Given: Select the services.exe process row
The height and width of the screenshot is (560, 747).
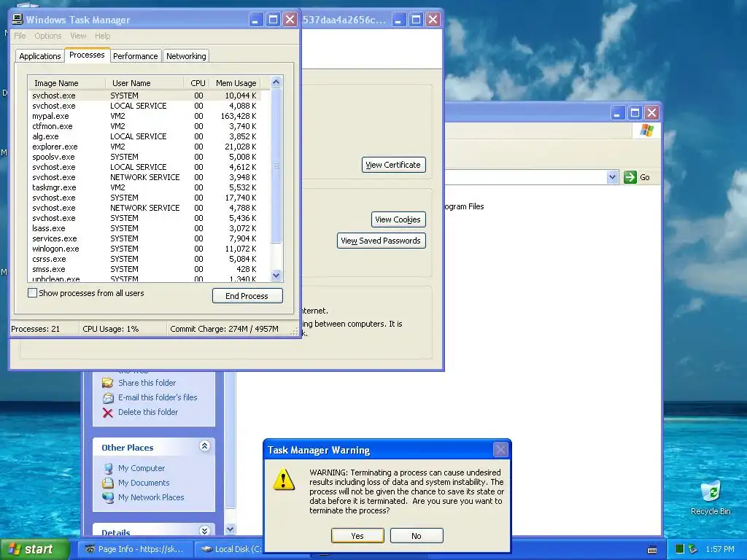Looking at the screenshot, I should [x=145, y=238].
